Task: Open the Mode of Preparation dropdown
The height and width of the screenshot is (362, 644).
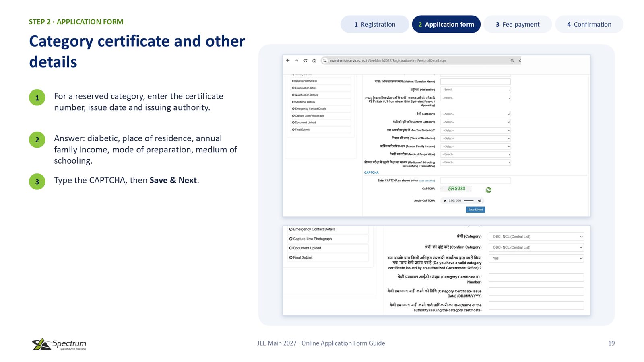Action: (475, 154)
